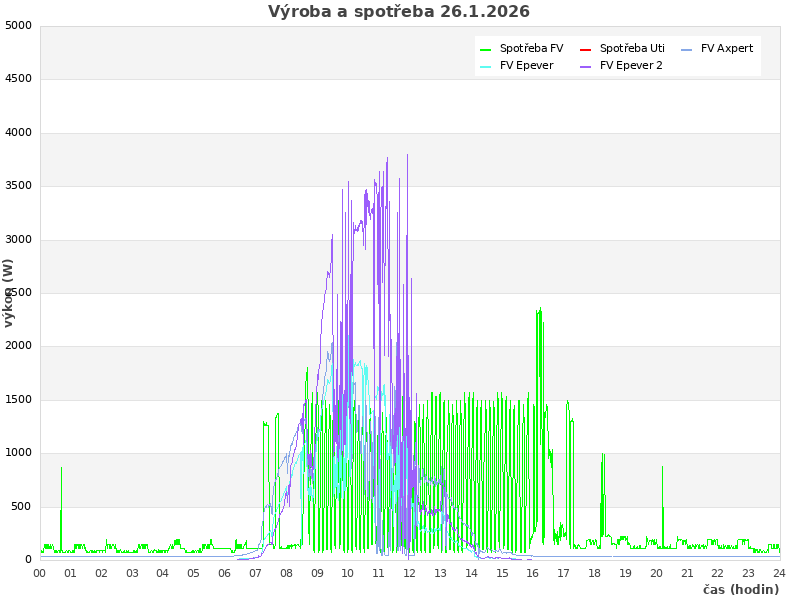Click the red Spotřeba Uti legend swatch

[586, 49]
